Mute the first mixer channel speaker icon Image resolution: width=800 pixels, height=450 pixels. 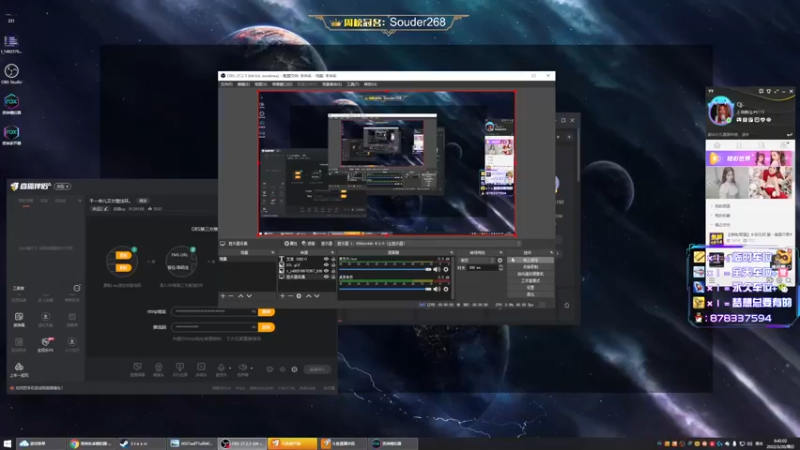point(437,269)
